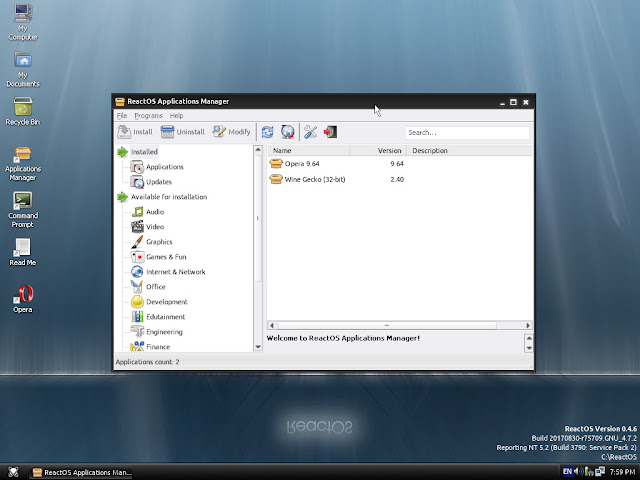The width and height of the screenshot is (640, 480).
Task: Select the Engineering category
Action: click(x=164, y=332)
